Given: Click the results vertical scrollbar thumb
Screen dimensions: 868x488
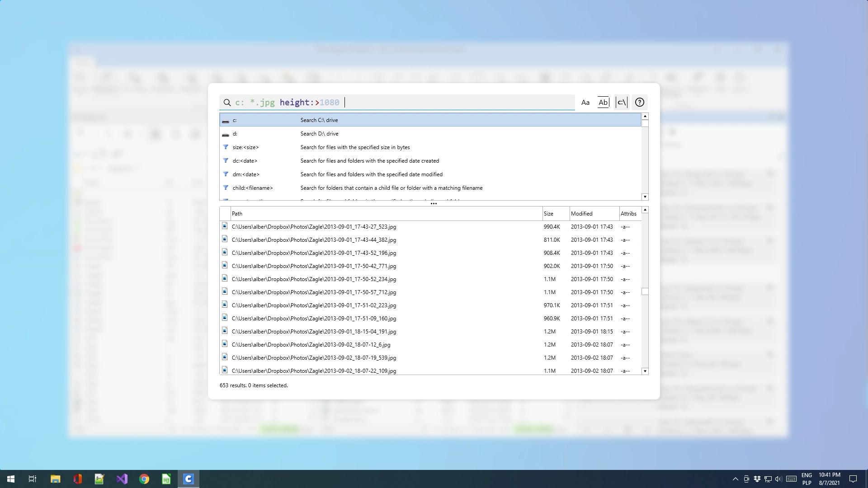Looking at the screenshot, I should click(x=645, y=291).
